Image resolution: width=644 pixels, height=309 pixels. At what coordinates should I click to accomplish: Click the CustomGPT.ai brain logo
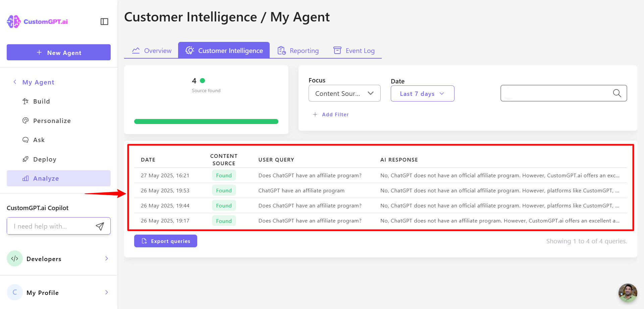tap(14, 21)
